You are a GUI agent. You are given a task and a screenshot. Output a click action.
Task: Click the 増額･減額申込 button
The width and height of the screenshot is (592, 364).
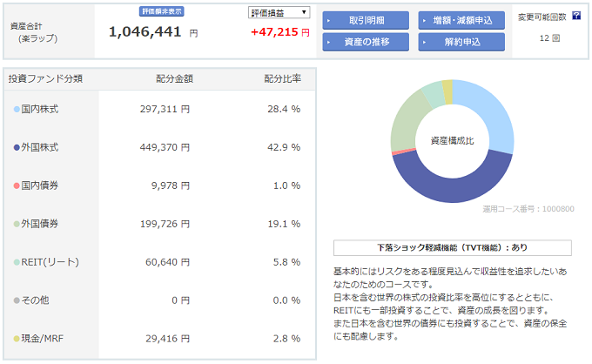[461, 20]
